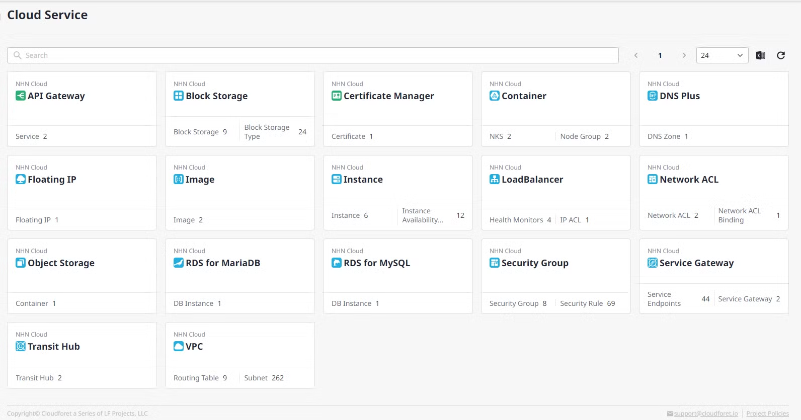
Task: Click the VPC service icon
Action: (x=178, y=346)
